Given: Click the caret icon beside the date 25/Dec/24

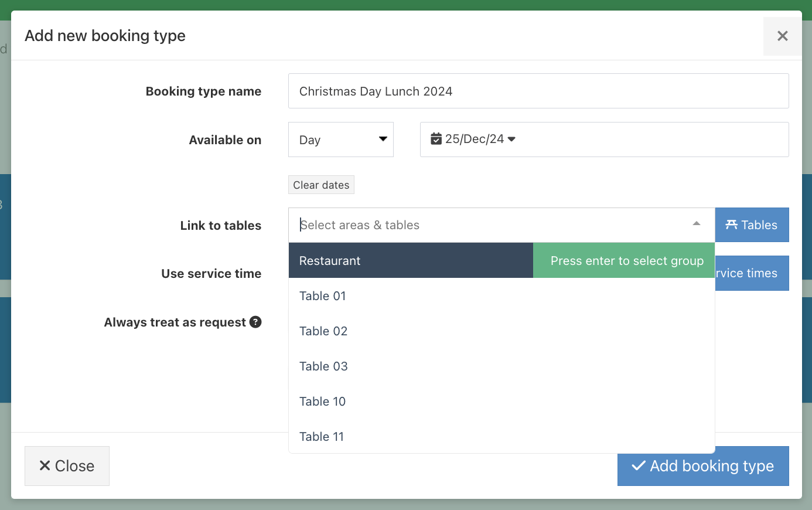Looking at the screenshot, I should pos(511,139).
